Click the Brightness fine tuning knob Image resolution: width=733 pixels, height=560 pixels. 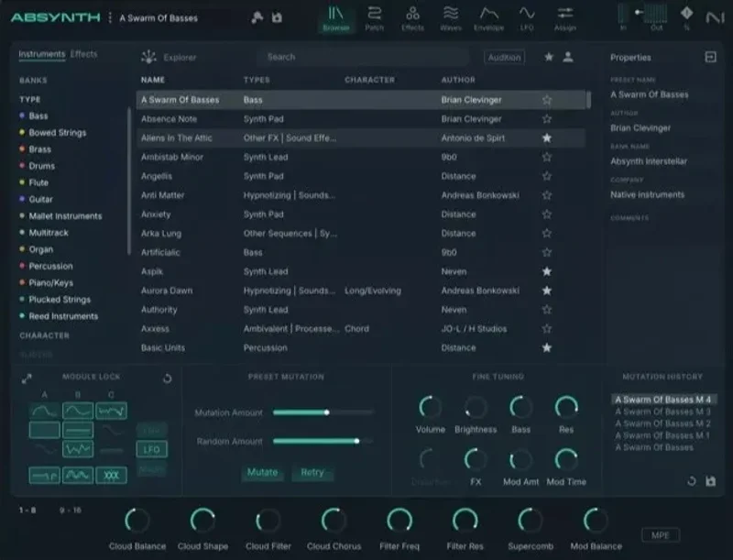[476, 407]
